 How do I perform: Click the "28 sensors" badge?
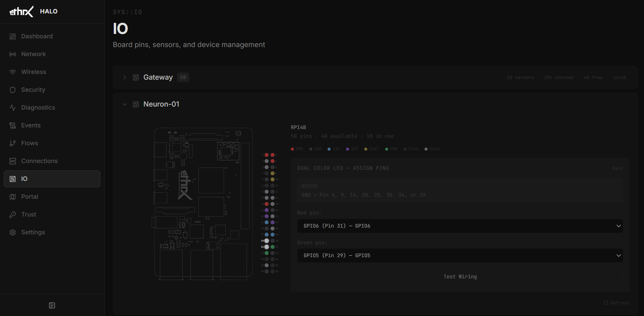click(520, 77)
